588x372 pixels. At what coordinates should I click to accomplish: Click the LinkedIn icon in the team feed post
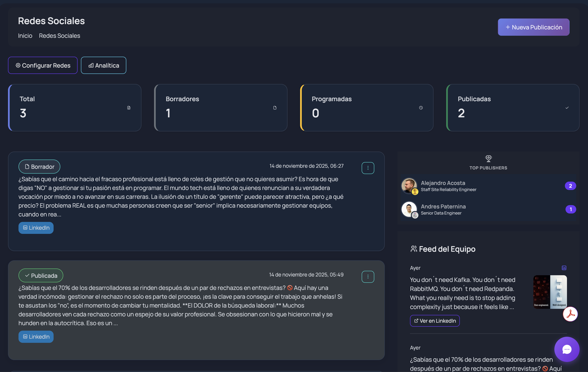[564, 268]
